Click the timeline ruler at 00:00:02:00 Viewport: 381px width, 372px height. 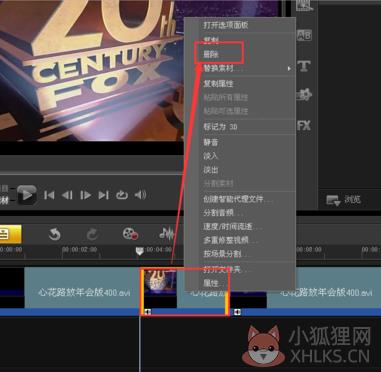click(x=80, y=249)
